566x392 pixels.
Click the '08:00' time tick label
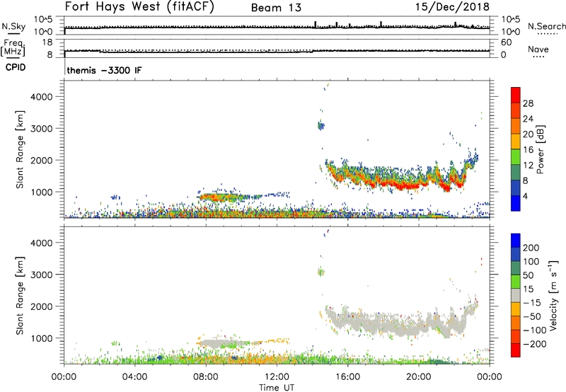206,377
